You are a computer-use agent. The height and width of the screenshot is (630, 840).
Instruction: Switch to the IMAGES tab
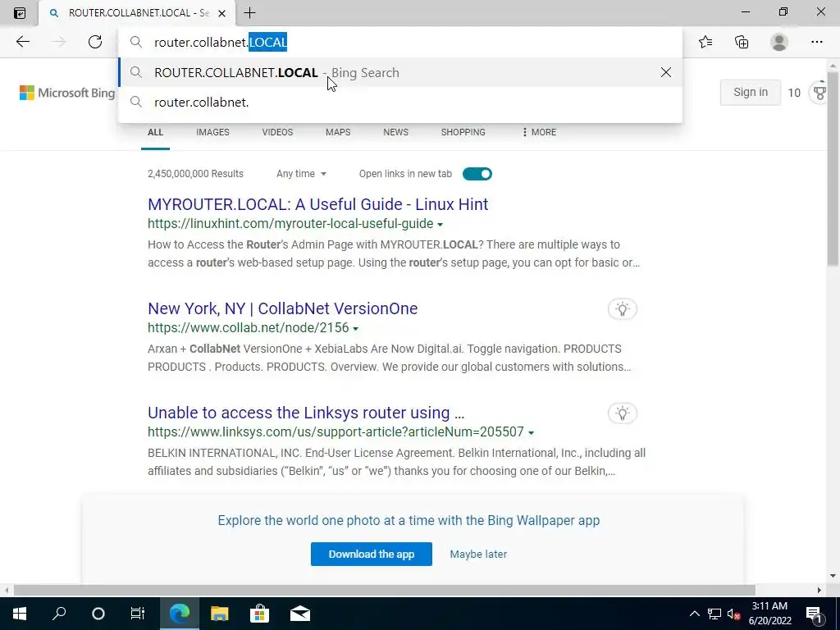click(212, 132)
